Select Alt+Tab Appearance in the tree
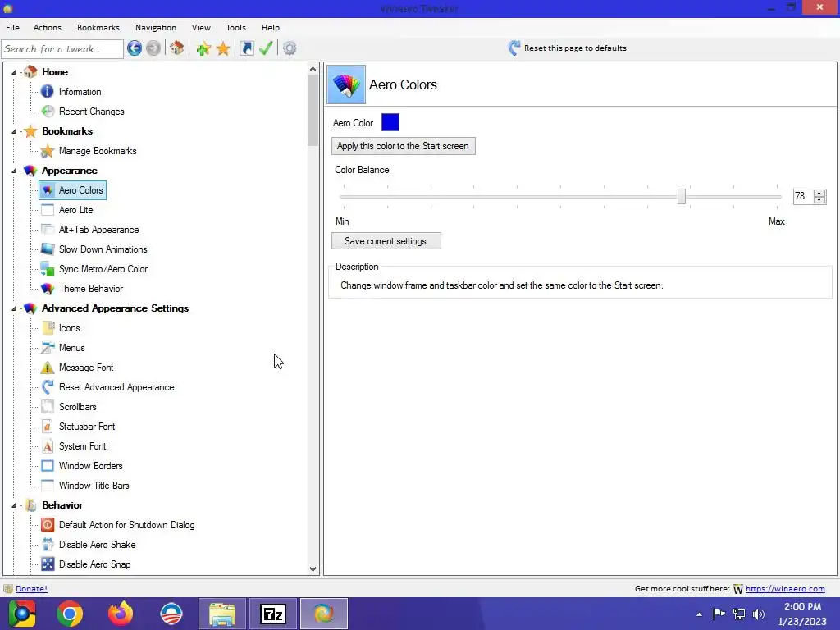This screenshot has height=630, width=840. [x=98, y=230]
